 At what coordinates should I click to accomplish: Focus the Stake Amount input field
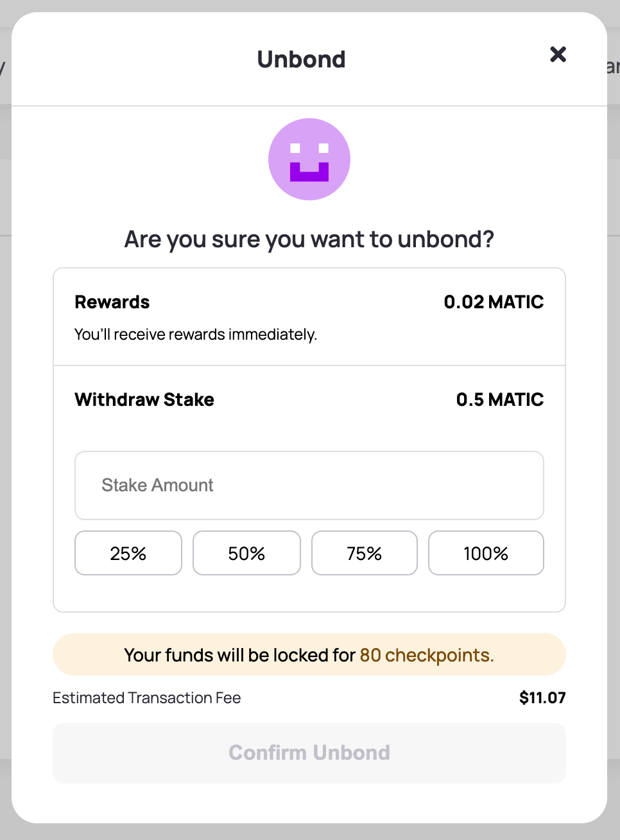coord(309,486)
